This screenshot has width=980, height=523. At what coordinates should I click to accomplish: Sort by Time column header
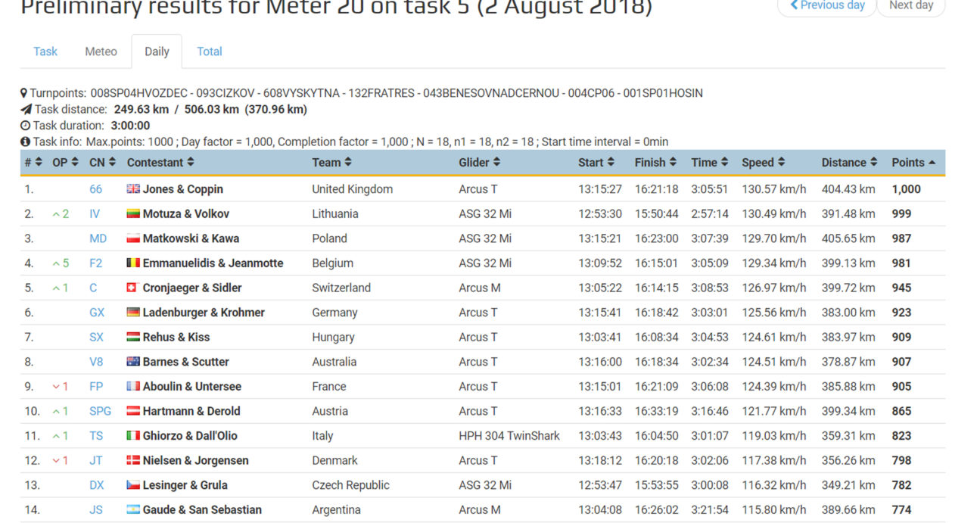coord(709,163)
